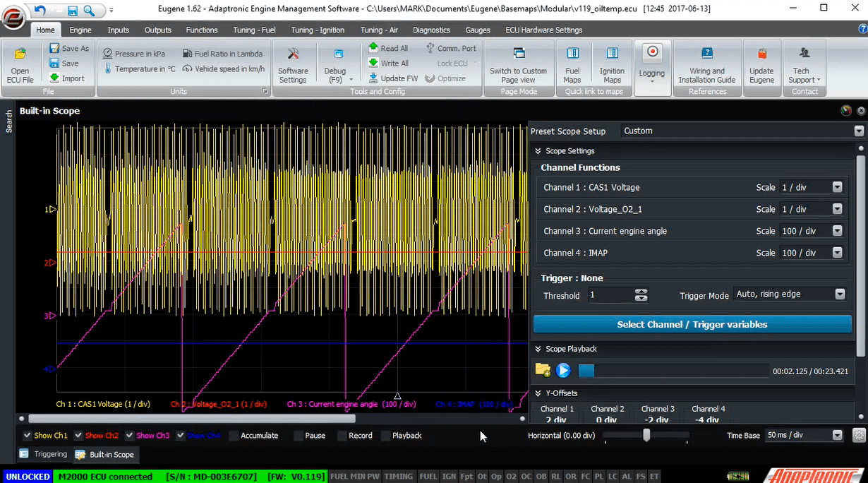This screenshot has width=868, height=483.
Task: Select Pressure in kPa units option
Action: point(134,54)
